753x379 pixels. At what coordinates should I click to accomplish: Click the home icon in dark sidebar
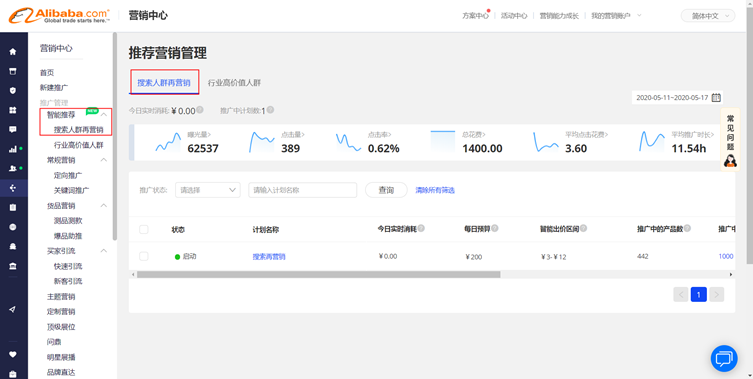coord(13,51)
